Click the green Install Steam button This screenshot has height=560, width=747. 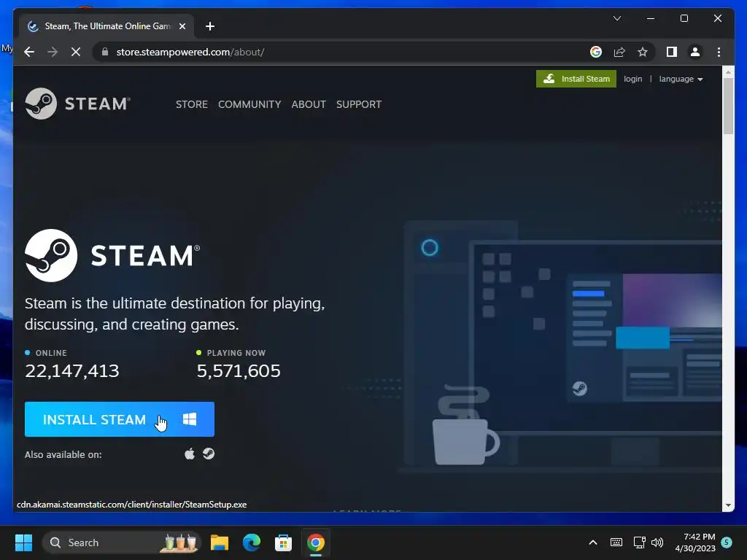click(576, 79)
